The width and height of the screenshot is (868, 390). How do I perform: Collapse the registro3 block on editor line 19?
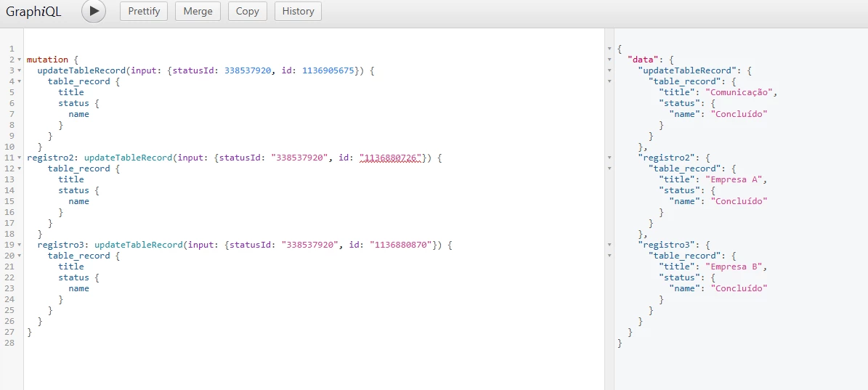20,245
